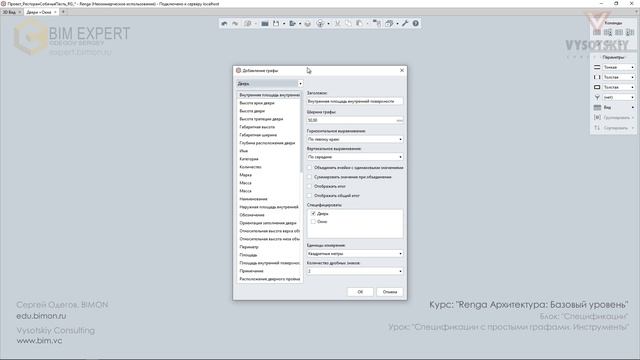Viewport: 640px width, 360px height.
Task: Click the Redo arrow in toolbar
Action: coord(235,24)
